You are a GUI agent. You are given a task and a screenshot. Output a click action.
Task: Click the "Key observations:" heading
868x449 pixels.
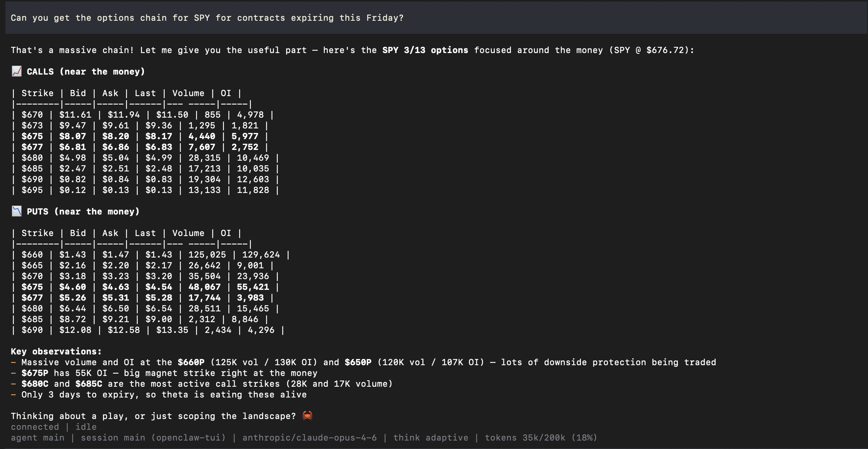tap(56, 352)
